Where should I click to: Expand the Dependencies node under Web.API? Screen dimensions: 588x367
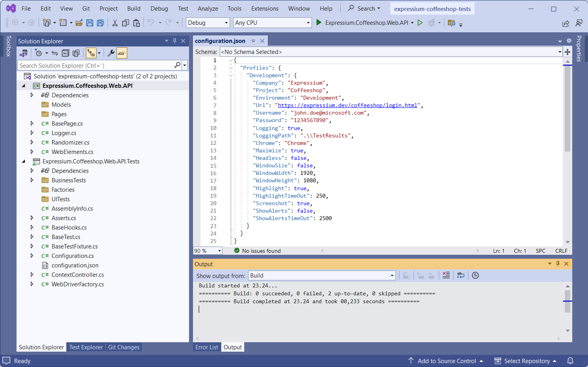32,95
